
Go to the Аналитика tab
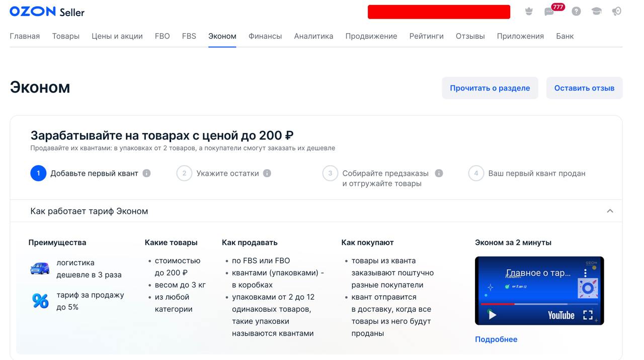coord(313,36)
